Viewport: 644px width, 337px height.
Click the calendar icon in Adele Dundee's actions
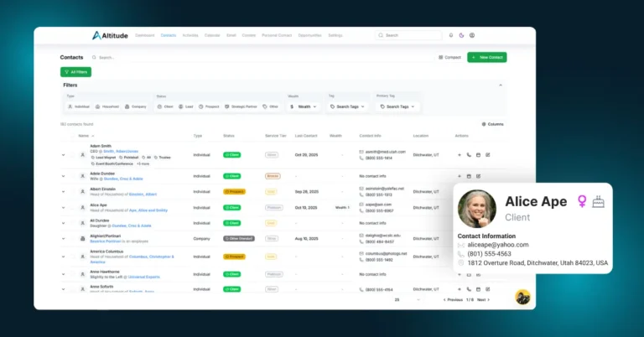469,176
